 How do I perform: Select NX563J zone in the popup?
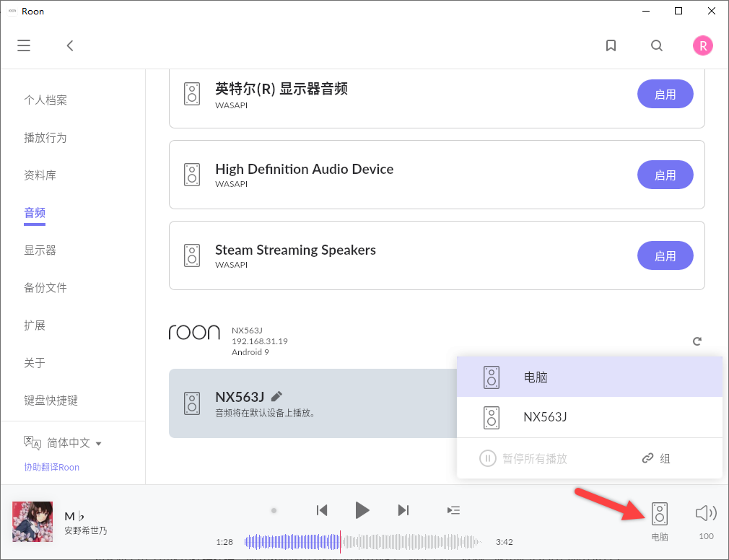[590, 417]
